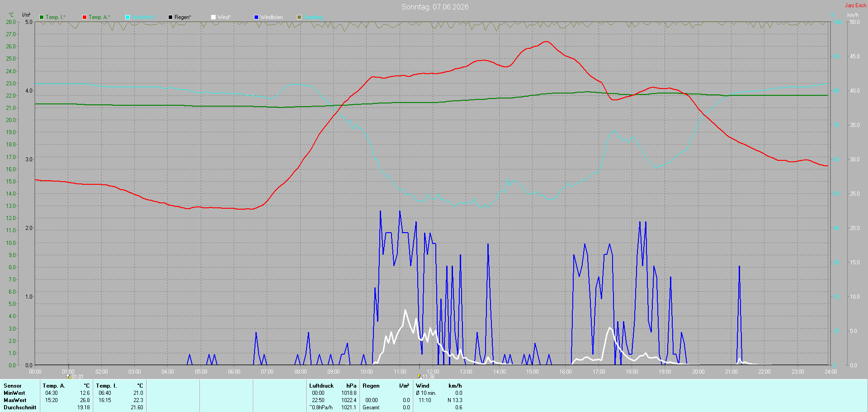Click the 'Wind' column header in table
This screenshot has height=412, width=868.
(423, 386)
